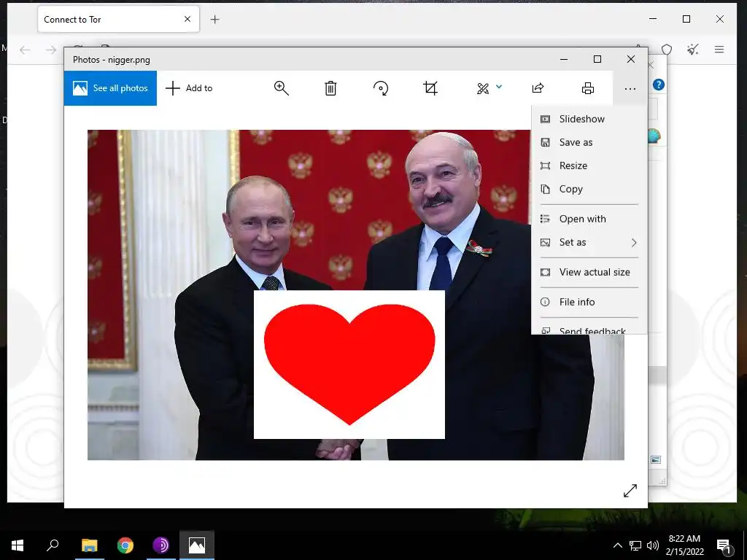
Task: Click the displayed photo of two men
Action: pyautogui.click(x=355, y=295)
